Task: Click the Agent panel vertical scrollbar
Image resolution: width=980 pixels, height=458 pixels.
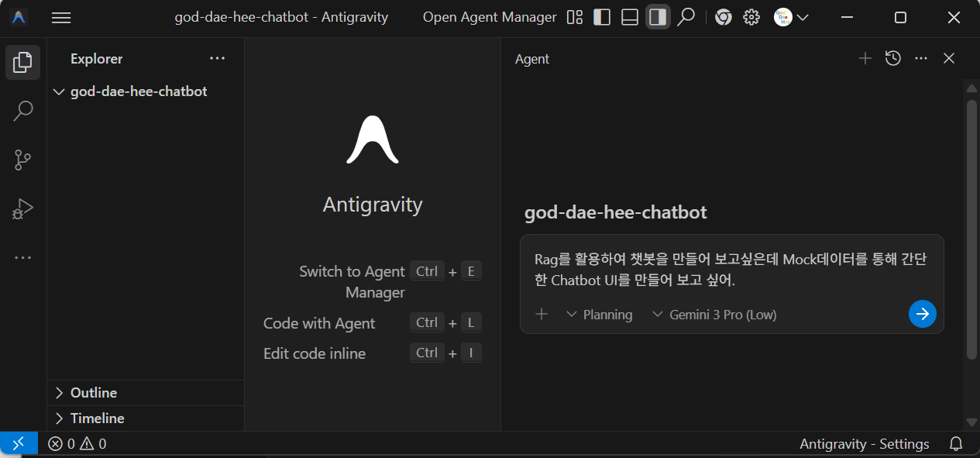Action: 971,229
